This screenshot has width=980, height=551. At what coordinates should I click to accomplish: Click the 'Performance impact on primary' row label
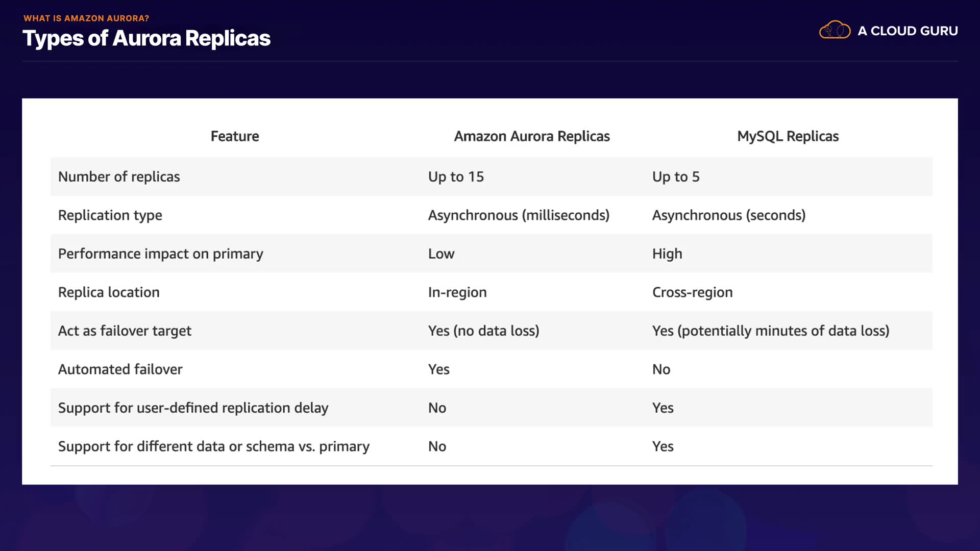click(161, 254)
